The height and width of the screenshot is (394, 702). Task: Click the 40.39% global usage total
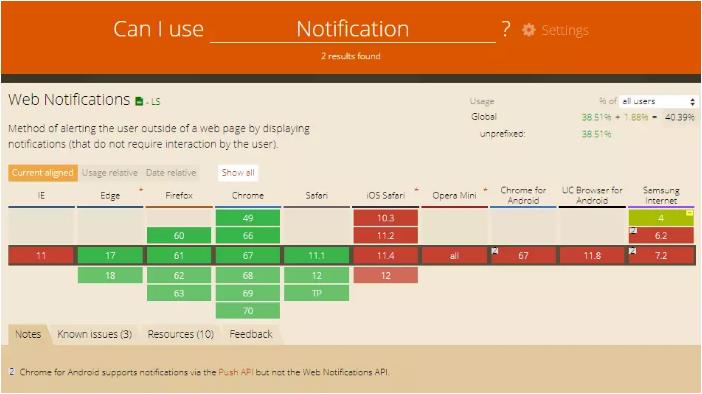(x=679, y=117)
